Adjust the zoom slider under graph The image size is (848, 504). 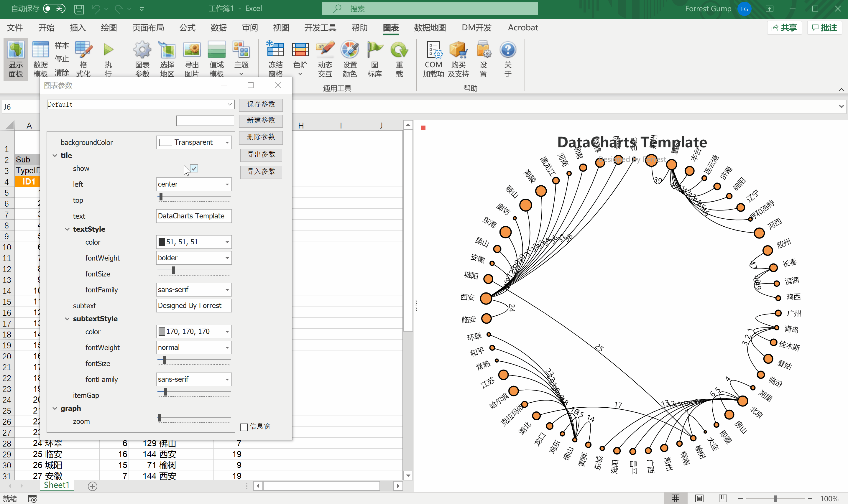click(160, 417)
